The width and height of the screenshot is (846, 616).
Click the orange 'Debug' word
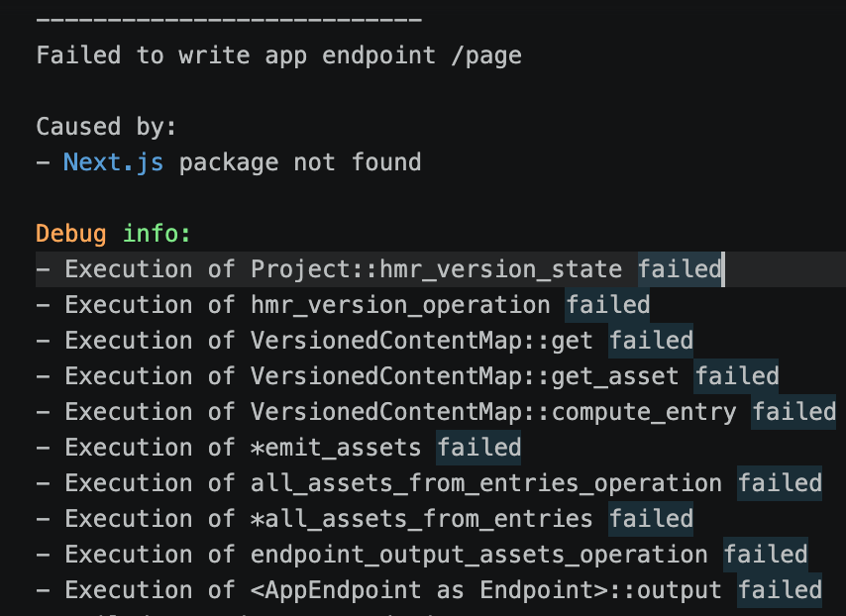[70, 234]
